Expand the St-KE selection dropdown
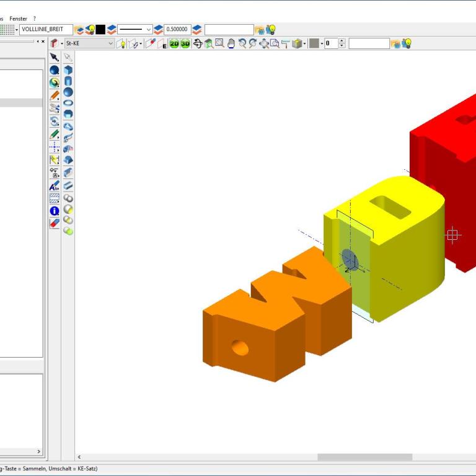Image resolution: width=476 pixels, height=476 pixels. pos(111,43)
